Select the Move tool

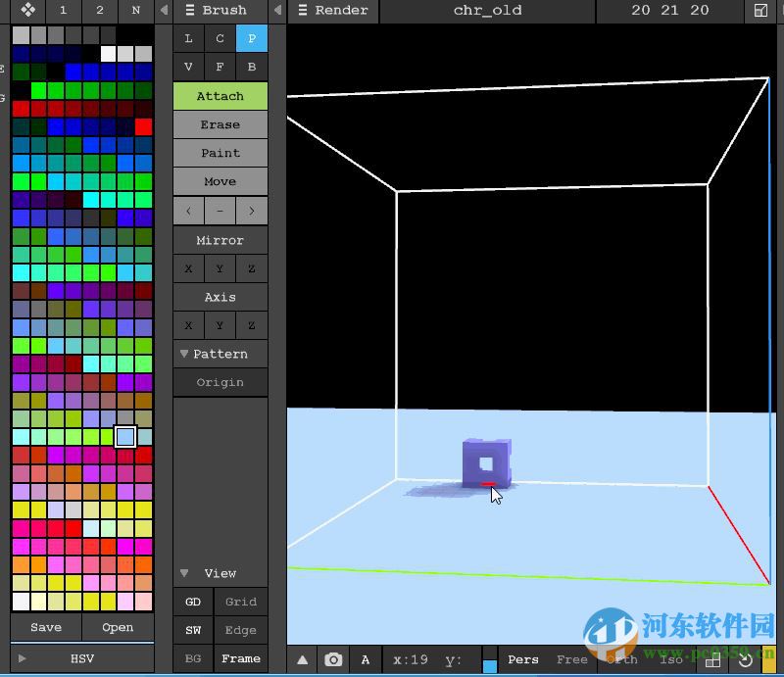[220, 181]
